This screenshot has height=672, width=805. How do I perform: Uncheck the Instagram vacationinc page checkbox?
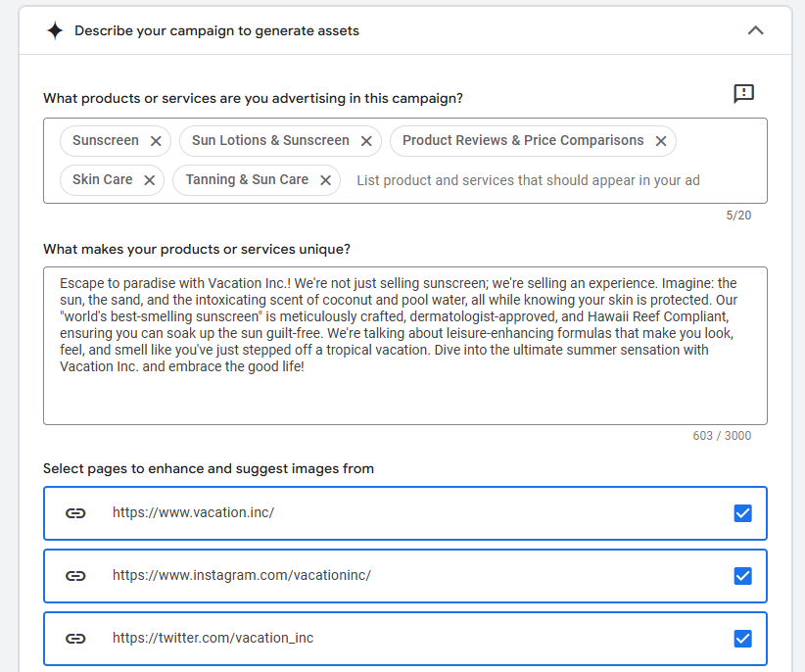742,576
